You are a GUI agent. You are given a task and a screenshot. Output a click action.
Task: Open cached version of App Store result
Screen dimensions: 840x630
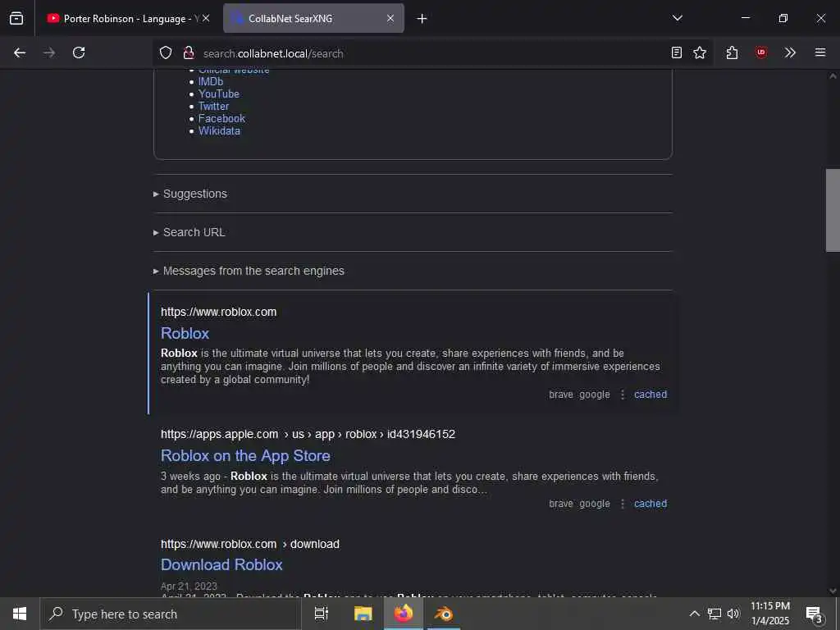651,504
